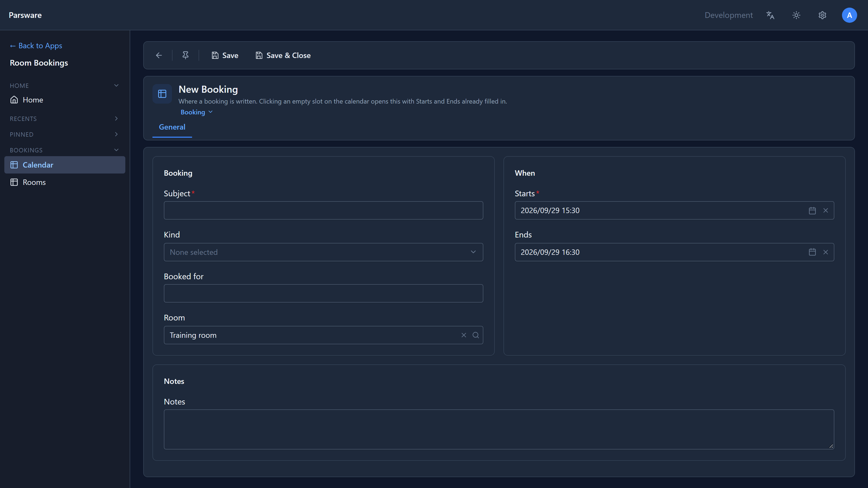Focus the Subject input field
Screen dimensions: 868x488
(323, 210)
